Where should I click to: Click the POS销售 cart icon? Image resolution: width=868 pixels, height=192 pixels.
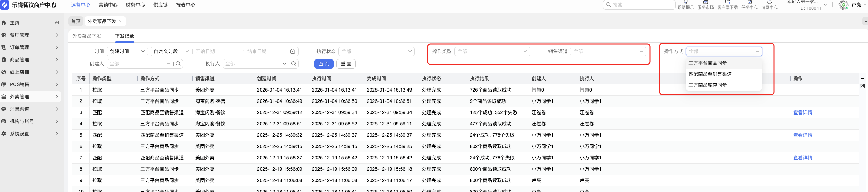coord(4,84)
